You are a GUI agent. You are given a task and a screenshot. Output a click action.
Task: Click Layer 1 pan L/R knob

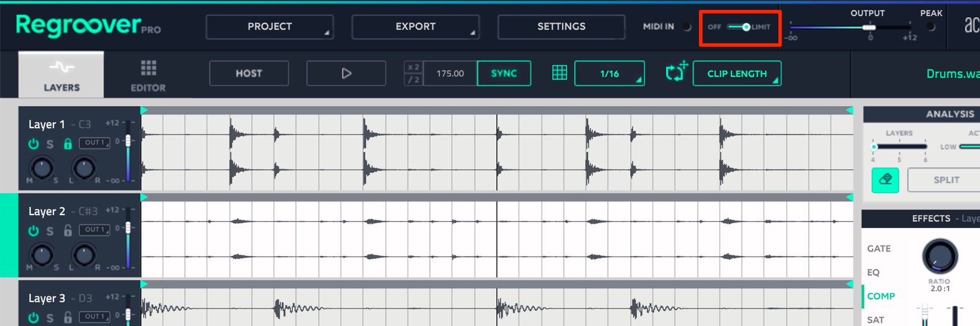point(84,167)
